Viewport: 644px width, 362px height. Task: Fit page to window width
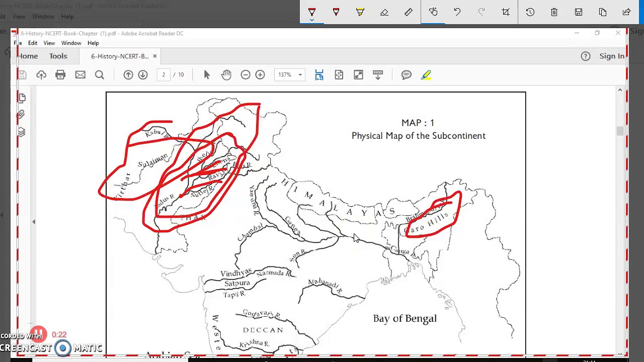tap(319, 75)
